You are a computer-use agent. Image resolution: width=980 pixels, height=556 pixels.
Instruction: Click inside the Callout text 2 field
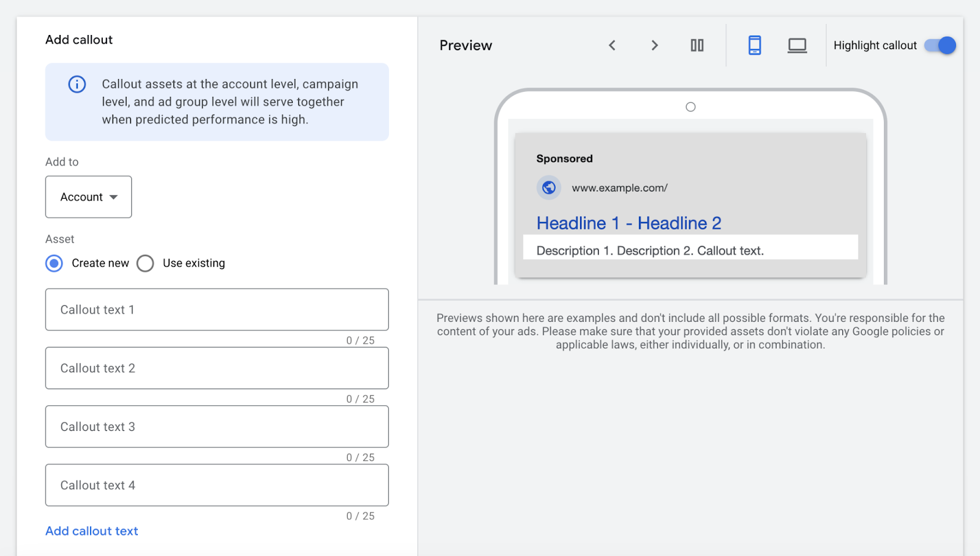216,368
